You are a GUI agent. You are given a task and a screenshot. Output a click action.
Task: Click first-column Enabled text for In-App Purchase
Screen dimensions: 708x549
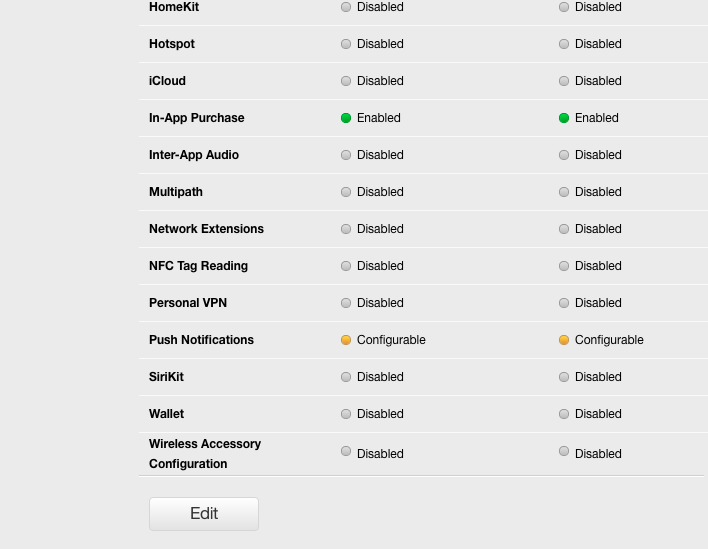pyautogui.click(x=378, y=118)
